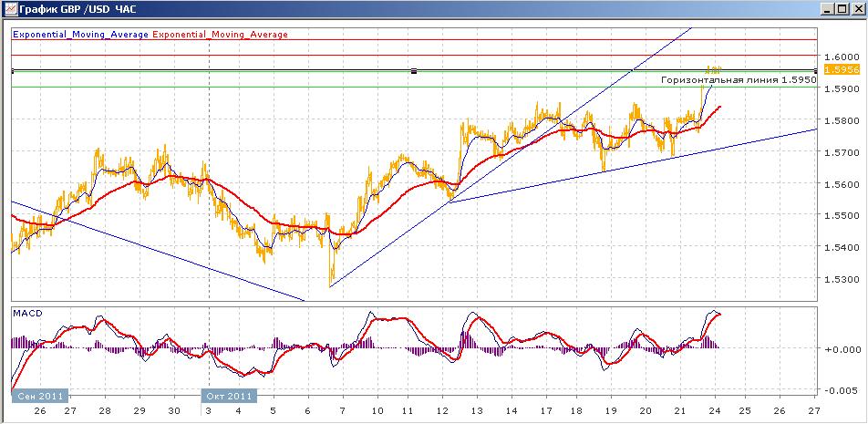Click the blue Exponential_Moving_Average legend label

(80, 35)
